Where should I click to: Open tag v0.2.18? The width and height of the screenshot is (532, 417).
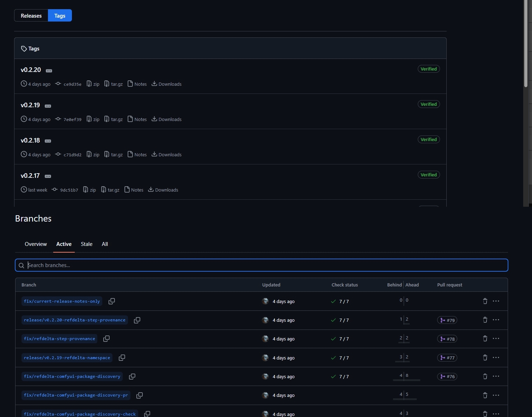coord(30,140)
